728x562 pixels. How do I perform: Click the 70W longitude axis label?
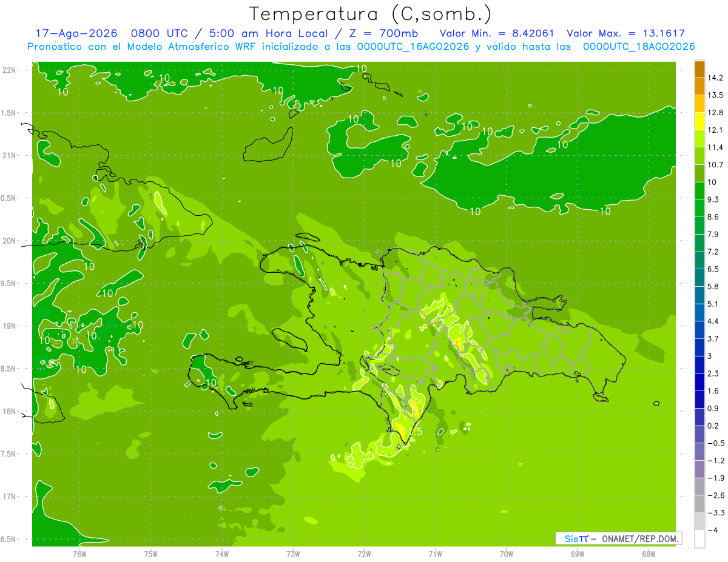tap(506, 554)
